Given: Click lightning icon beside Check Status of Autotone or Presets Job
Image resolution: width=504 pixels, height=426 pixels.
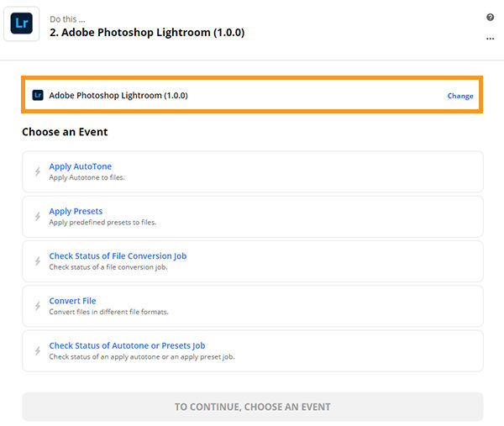Looking at the screenshot, I should click(38, 350).
